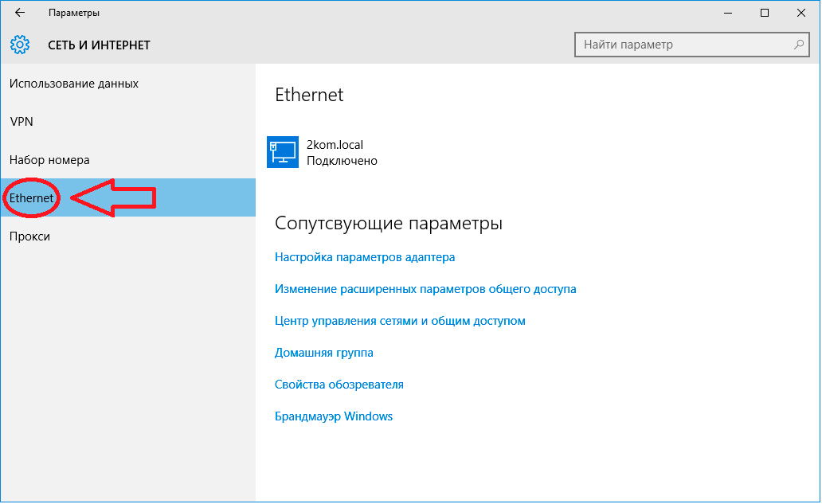Click the Ethernet page heading

click(x=310, y=95)
